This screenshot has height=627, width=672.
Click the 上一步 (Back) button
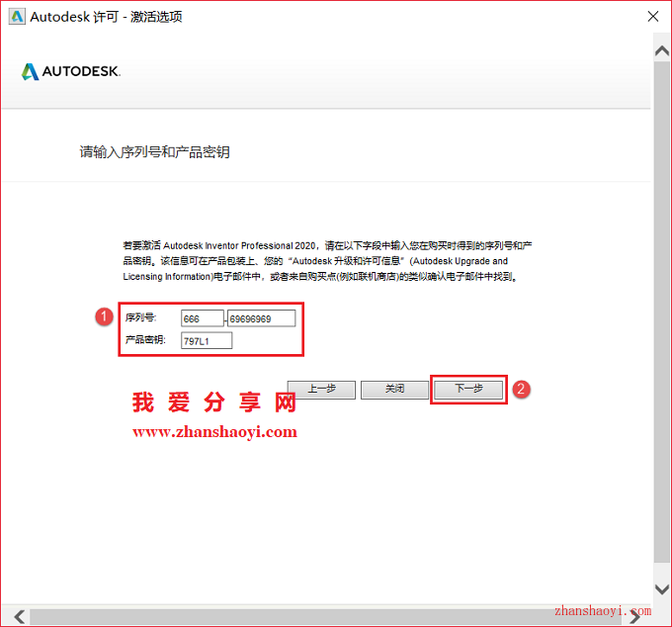[321, 390]
